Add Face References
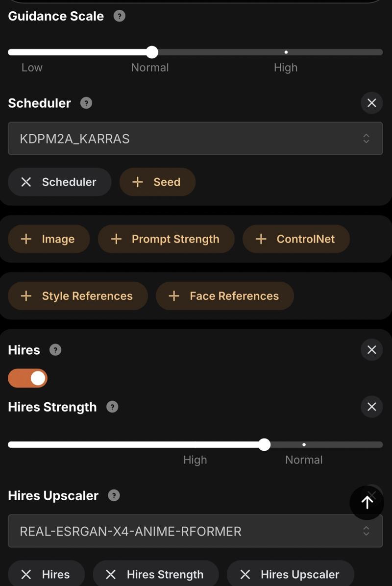The image size is (392, 586). pos(224,296)
